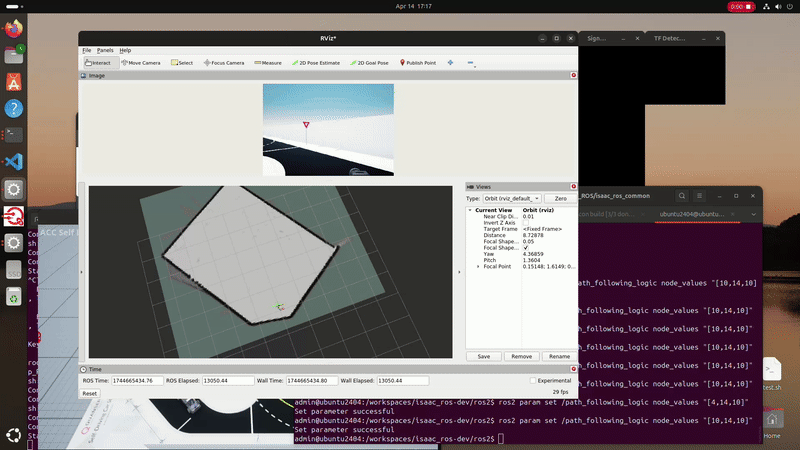800x450 pixels.
Task: Open the Panels menu
Action: [105, 50]
